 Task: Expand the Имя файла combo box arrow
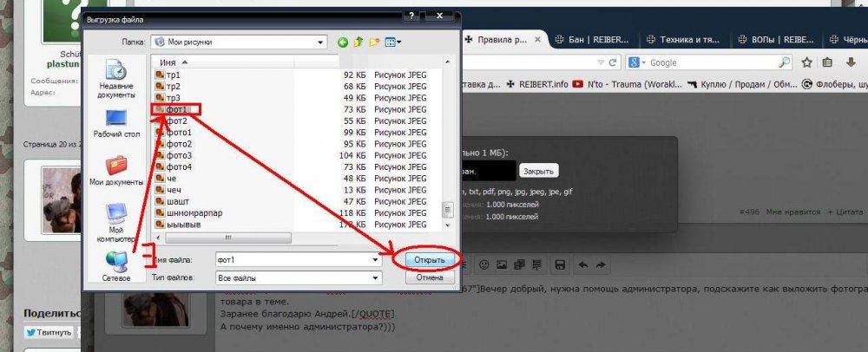tap(377, 259)
